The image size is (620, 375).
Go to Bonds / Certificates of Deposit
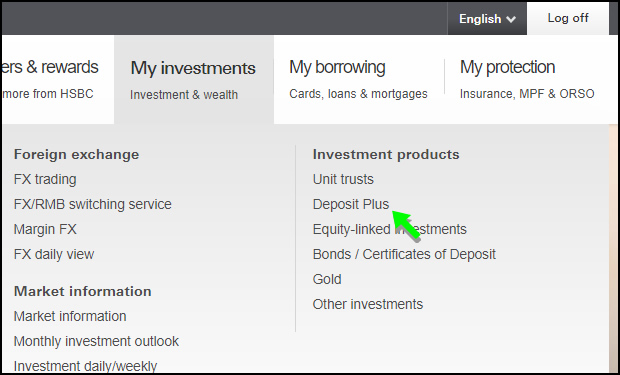point(404,254)
